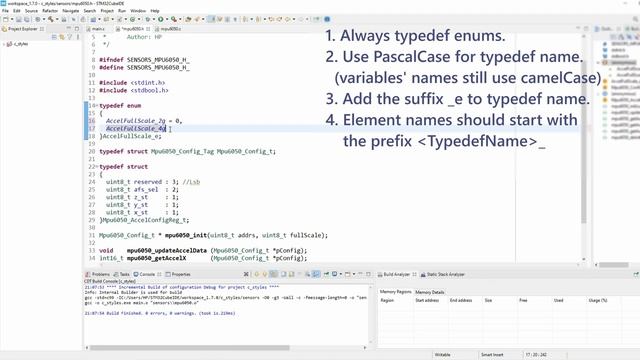The height and width of the screenshot is (360, 640).
Task: Minimize the Console panel
Action: point(360,274)
